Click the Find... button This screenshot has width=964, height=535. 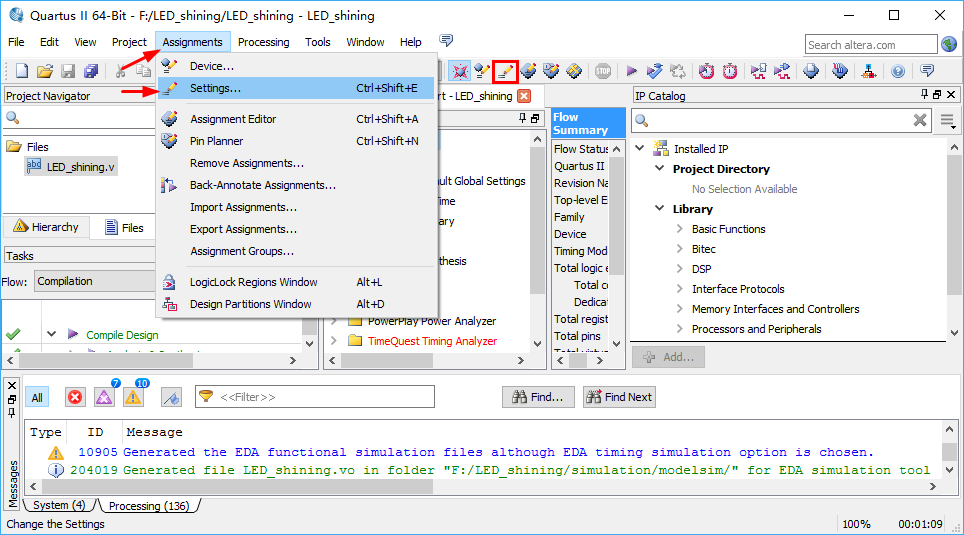click(x=538, y=397)
